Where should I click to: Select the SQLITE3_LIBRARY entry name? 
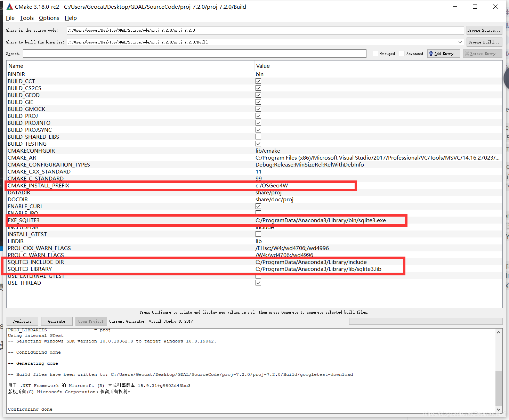point(30,269)
